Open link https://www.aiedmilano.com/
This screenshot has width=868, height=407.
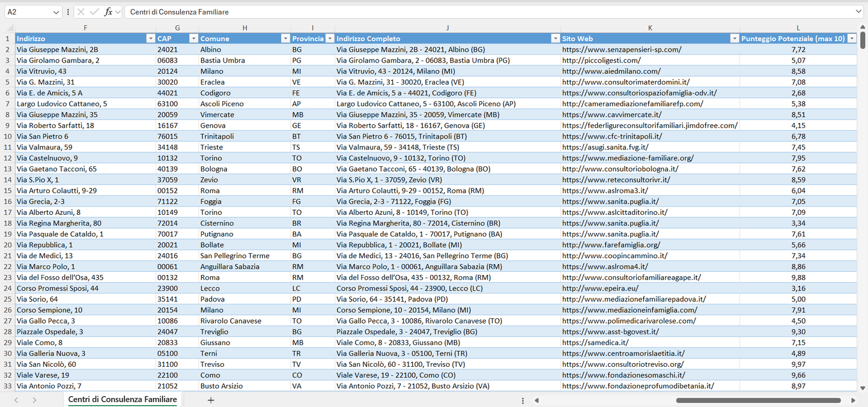(x=611, y=71)
